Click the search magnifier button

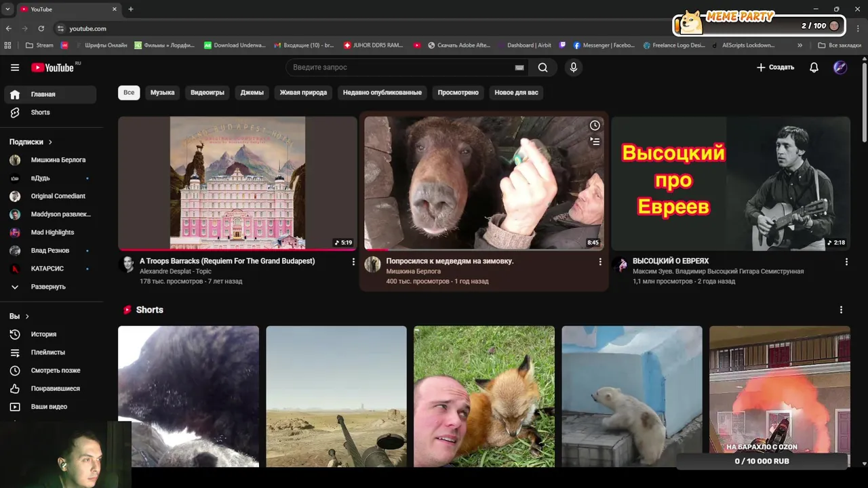pyautogui.click(x=542, y=67)
